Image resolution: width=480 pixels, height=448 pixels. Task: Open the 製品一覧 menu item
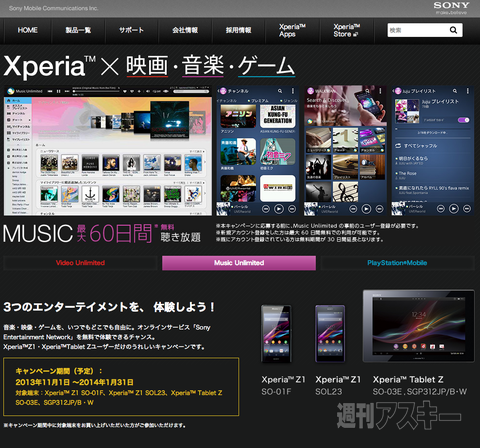(x=78, y=30)
